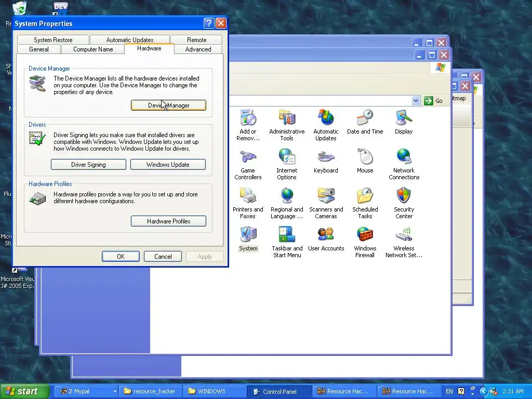Select the System icon in Control Panel
This screenshot has height=399, width=532.
coord(248,238)
